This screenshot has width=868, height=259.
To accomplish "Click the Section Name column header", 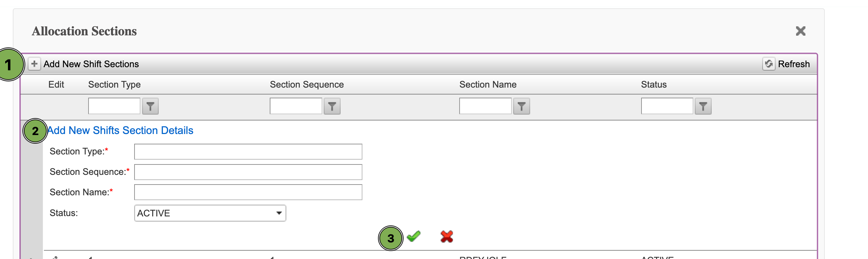I will (x=488, y=84).
